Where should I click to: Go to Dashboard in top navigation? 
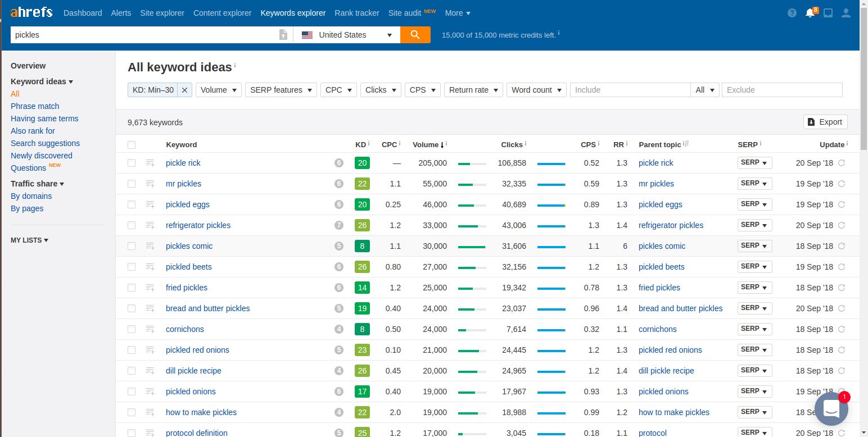(83, 13)
